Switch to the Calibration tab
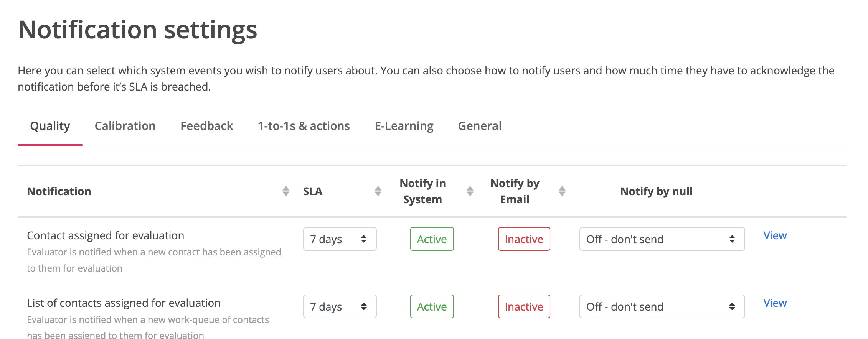The image size is (868, 339). coord(125,126)
